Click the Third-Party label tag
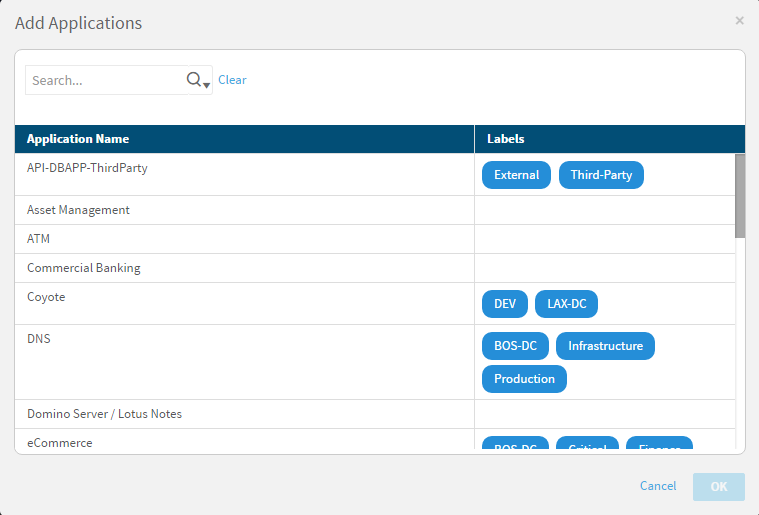Viewport: 759px width, 515px height. pos(601,175)
